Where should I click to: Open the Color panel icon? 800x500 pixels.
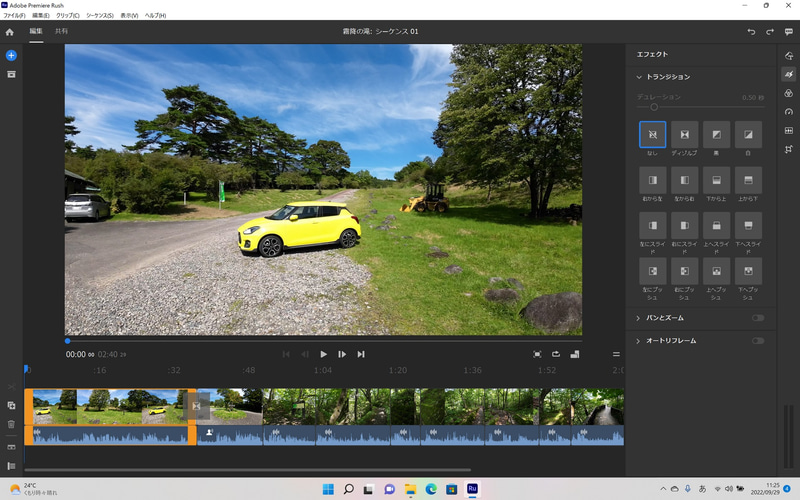tap(789, 93)
